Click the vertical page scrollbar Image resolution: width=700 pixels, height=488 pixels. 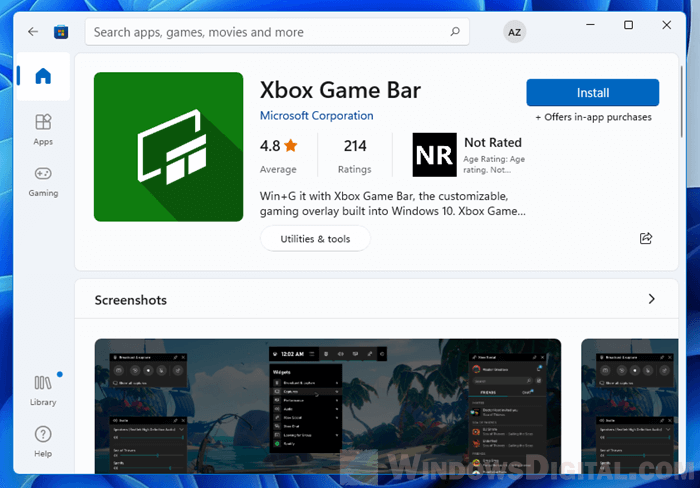tap(681, 102)
